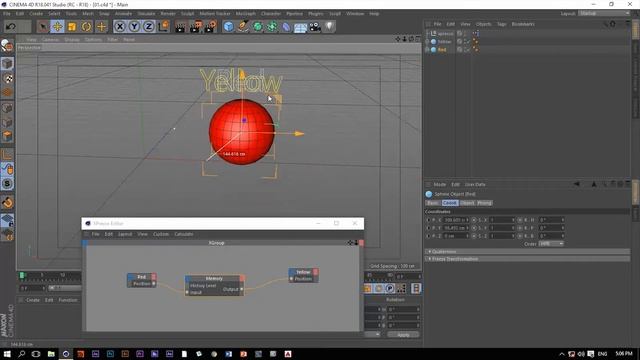Viewport: 640px width, 360px height.
Task: Select Polygons mode orange cube icon
Action: click(7, 136)
